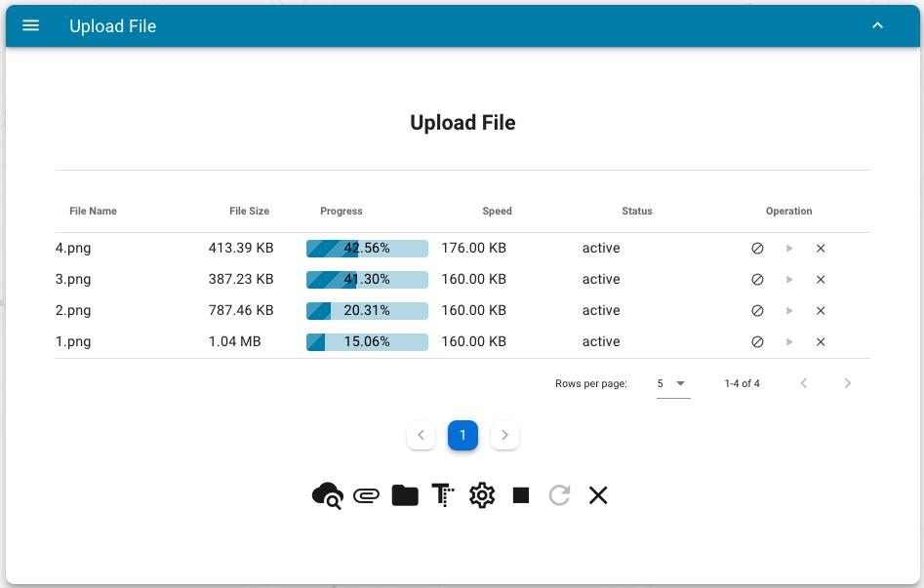Click the 176.00 KB speed cell
The image size is (924, 588).
tap(474, 248)
